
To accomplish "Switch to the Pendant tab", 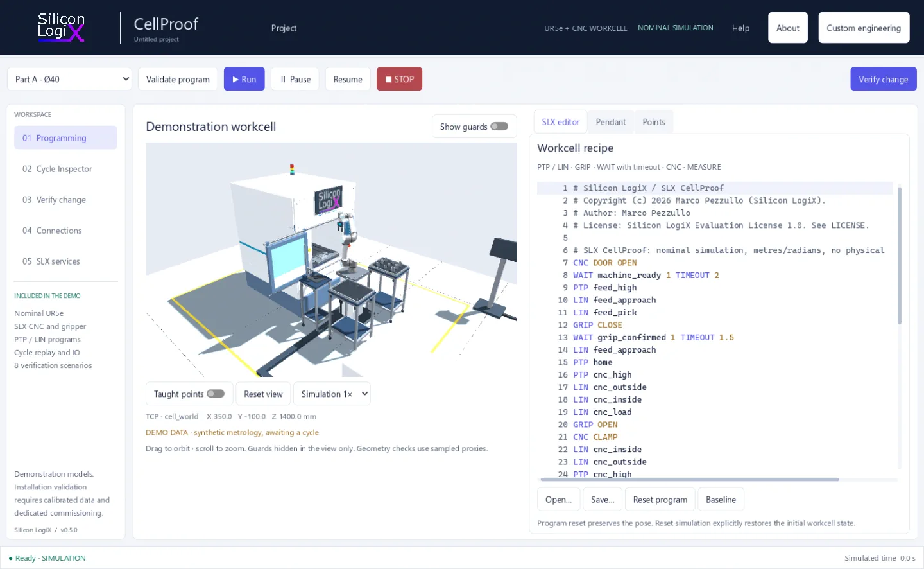I will pyautogui.click(x=611, y=122).
